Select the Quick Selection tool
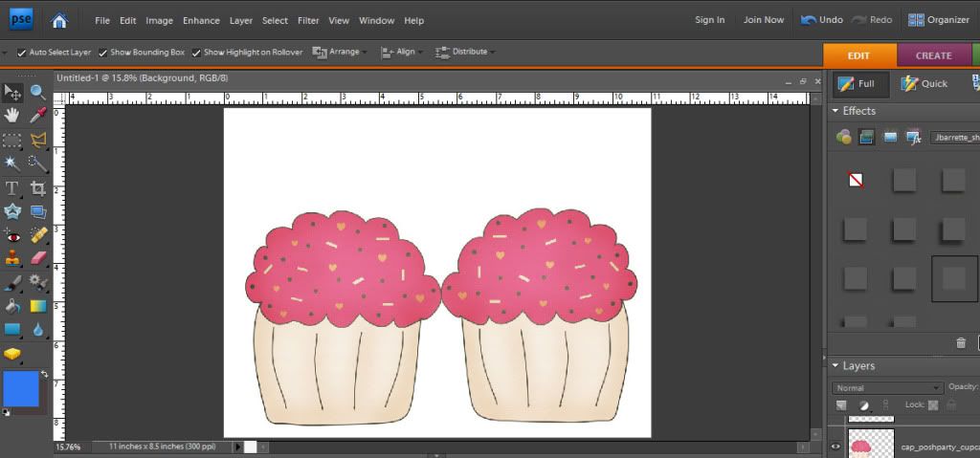The image size is (980, 458). click(38, 164)
